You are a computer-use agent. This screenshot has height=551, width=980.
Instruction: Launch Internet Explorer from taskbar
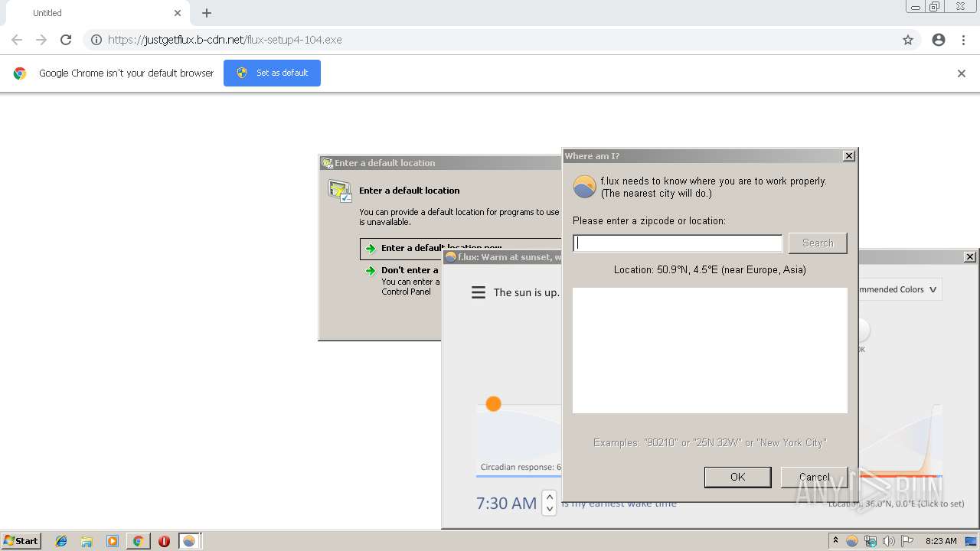click(x=61, y=541)
